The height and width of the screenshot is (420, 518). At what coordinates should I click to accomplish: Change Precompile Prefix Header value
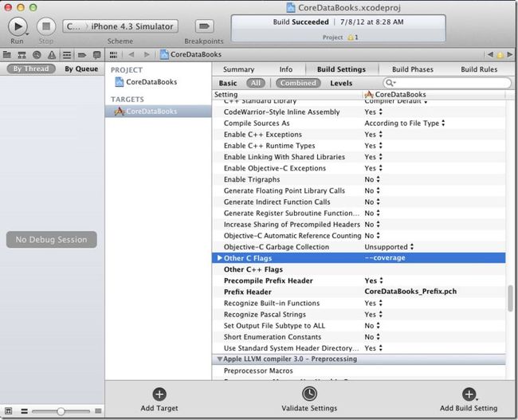click(374, 281)
